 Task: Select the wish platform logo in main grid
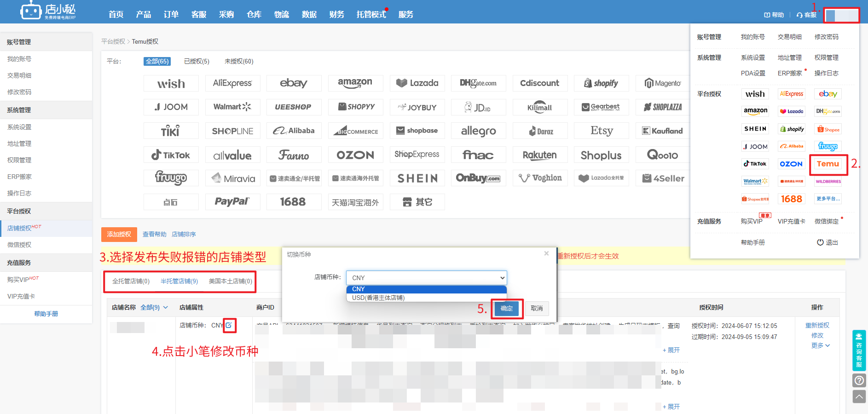coord(171,84)
